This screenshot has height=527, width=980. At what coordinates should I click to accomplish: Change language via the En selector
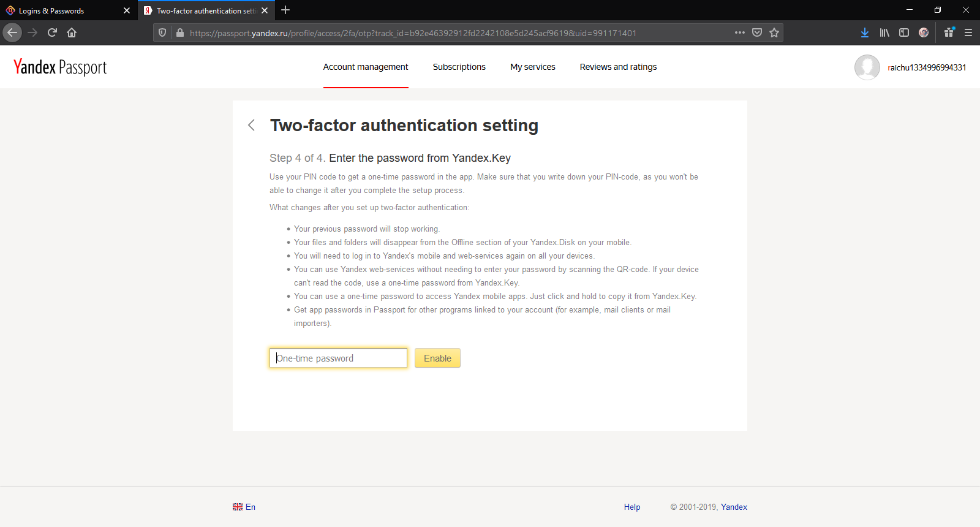point(244,507)
